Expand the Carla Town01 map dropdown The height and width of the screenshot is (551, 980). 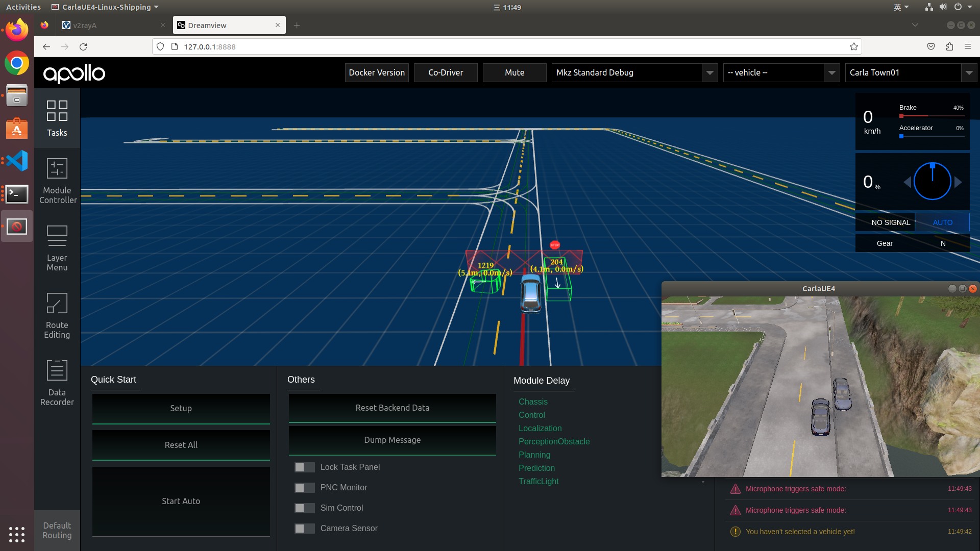(969, 73)
